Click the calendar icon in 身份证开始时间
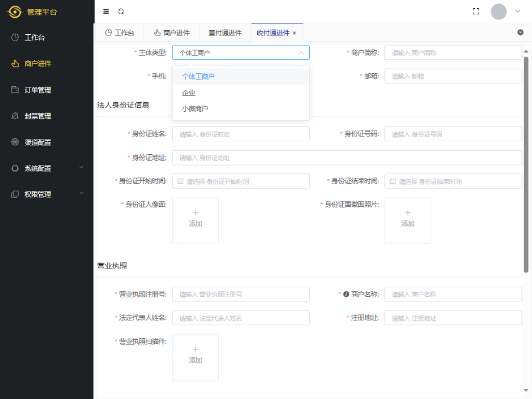The image size is (532, 399). (180, 181)
